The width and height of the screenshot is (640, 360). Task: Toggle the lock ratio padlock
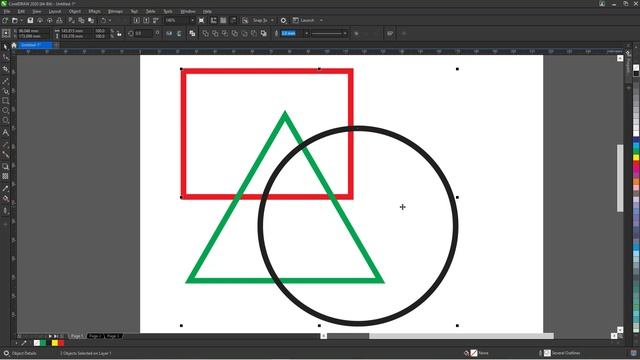(x=119, y=34)
